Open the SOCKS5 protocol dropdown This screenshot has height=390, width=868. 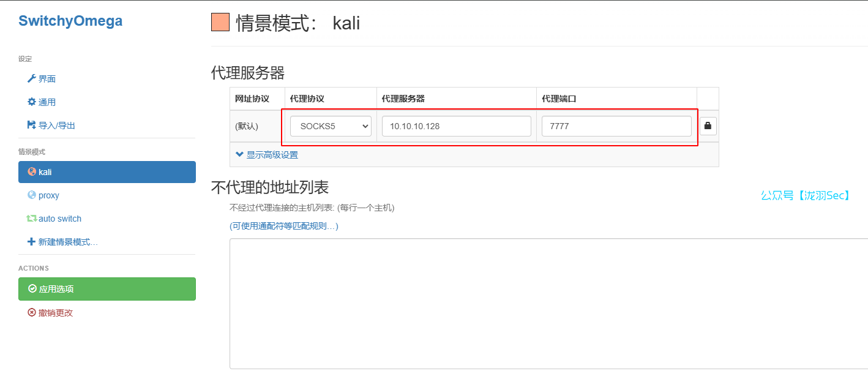331,126
